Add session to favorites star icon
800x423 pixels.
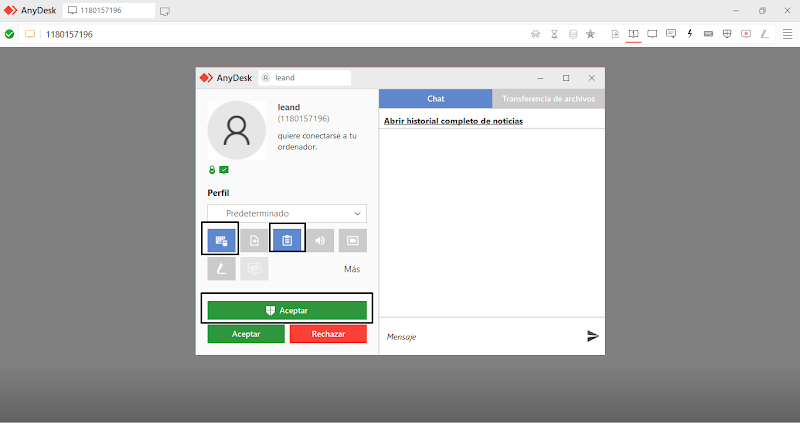point(590,34)
